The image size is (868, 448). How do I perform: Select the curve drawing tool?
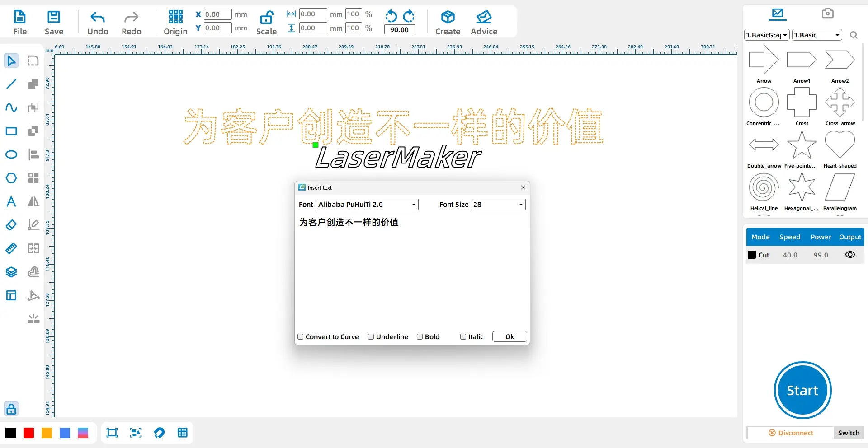(11, 107)
